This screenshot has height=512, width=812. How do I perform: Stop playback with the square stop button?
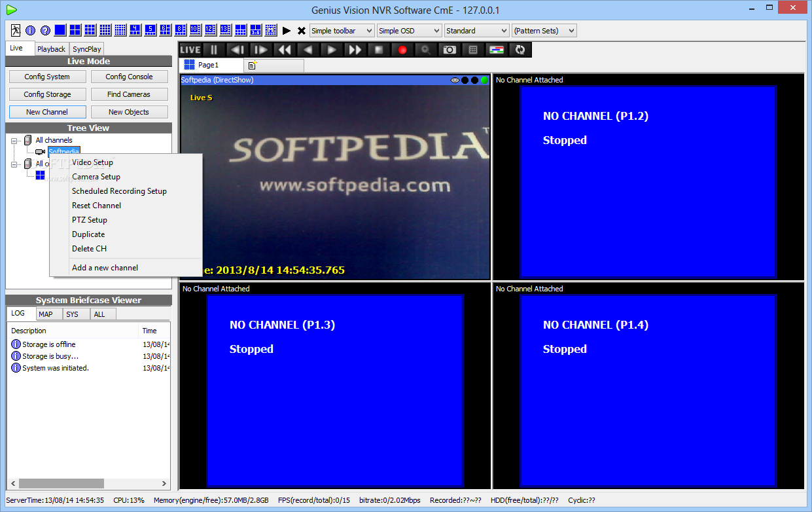378,49
